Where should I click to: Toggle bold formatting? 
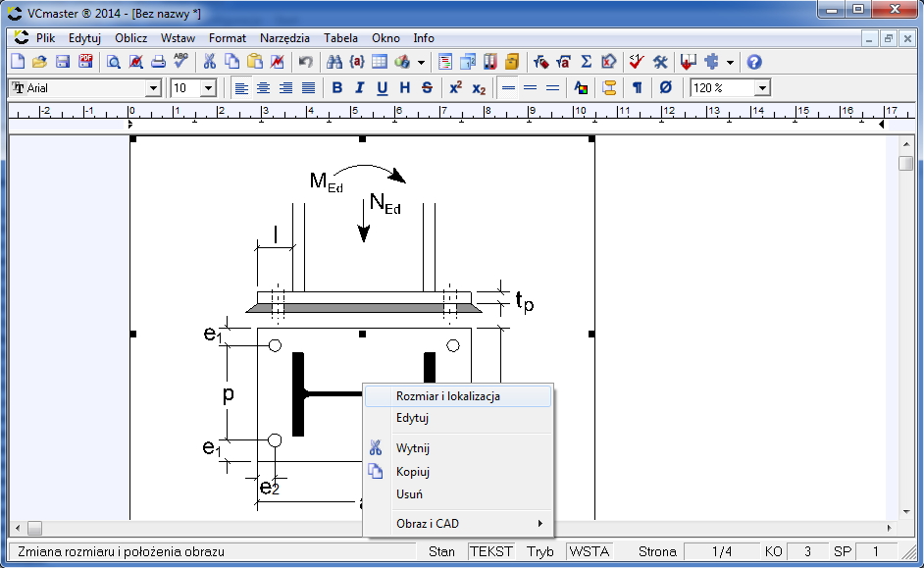[337, 87]
